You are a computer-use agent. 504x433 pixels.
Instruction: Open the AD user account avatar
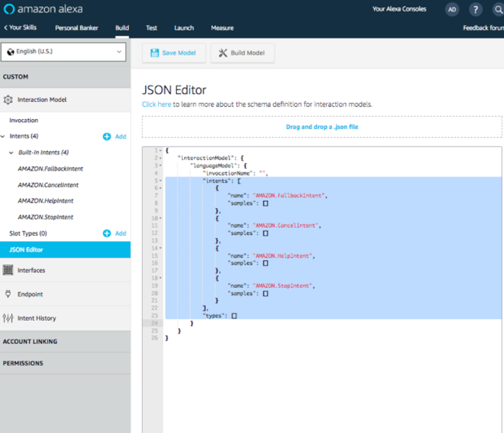tap(452, 9)
